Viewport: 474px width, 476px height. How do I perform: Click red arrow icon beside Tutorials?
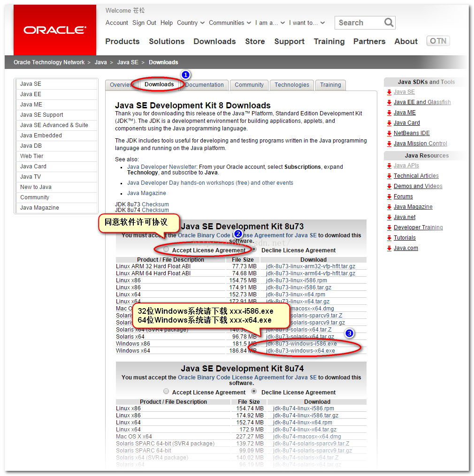(x=389, y=238)
